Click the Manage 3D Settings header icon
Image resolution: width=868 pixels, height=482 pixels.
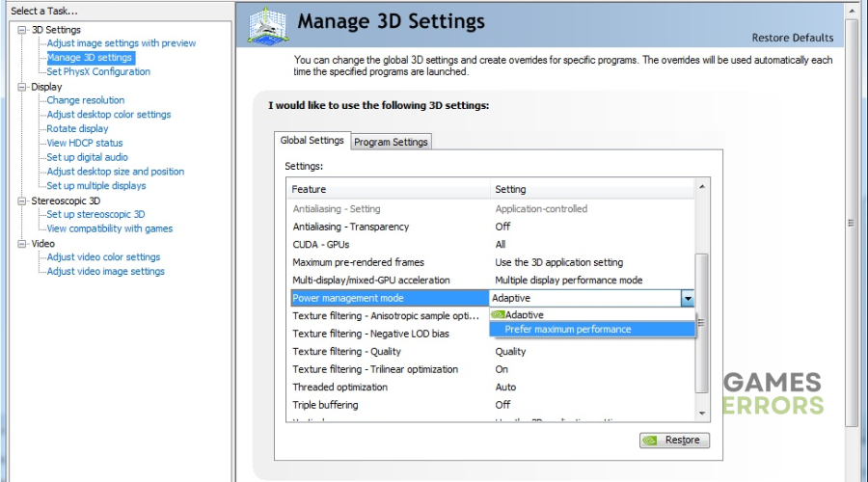click(x=268, y=25)
